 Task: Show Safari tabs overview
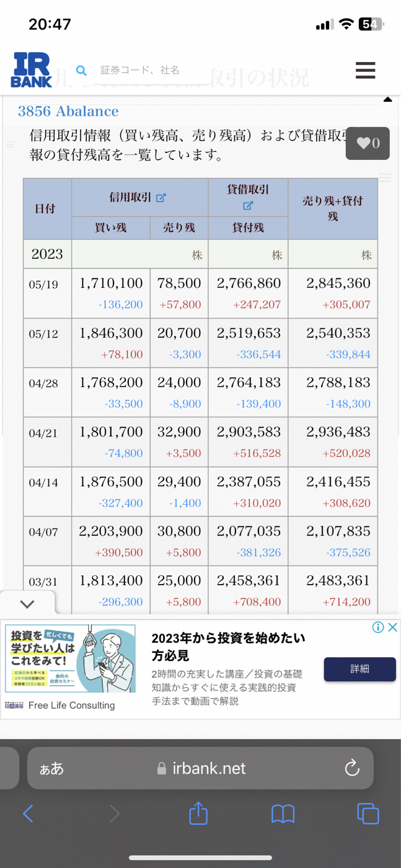coord(368,813)
